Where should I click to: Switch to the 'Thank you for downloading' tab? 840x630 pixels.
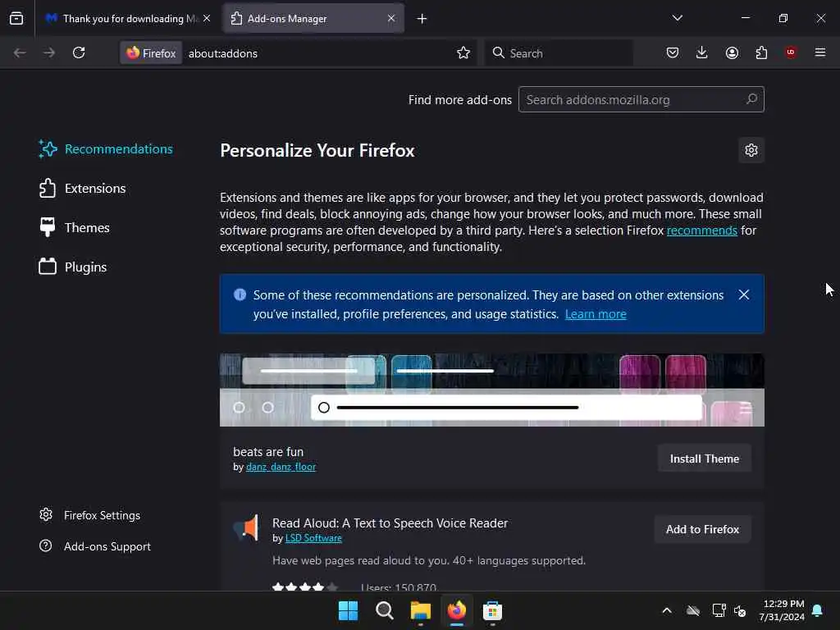tap(121, 19)
